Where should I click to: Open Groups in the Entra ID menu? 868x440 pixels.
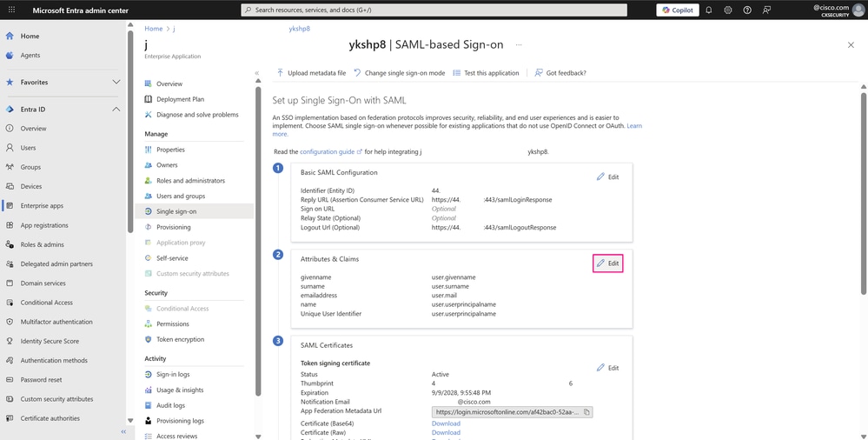30,167
